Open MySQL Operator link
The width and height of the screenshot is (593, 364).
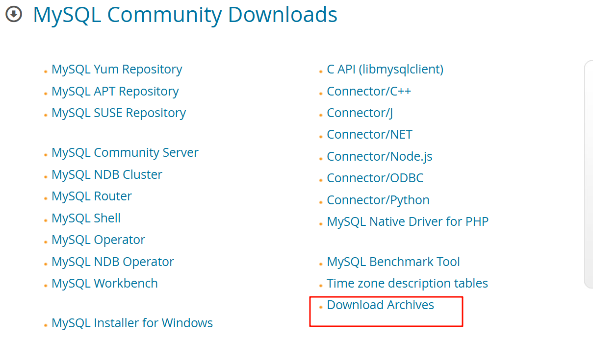[x=98, y=240]
